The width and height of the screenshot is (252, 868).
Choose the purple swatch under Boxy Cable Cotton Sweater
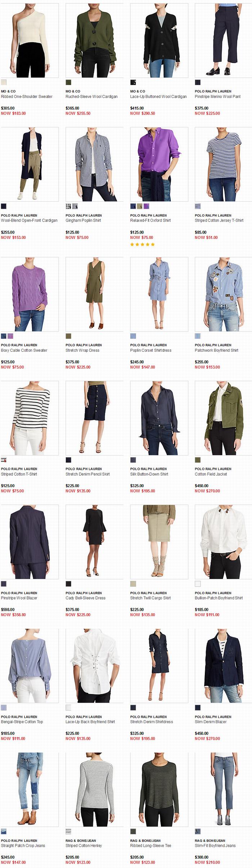pyautogui.click(x=10, y=336)
